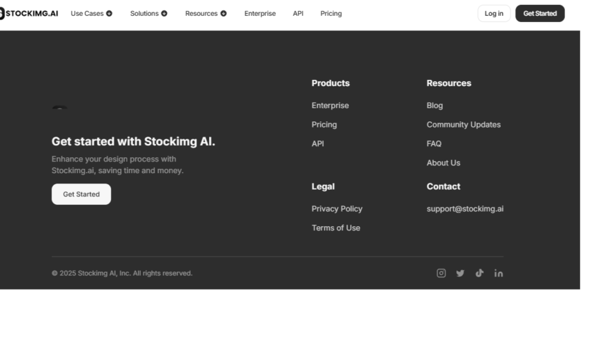Open Enterprise in the top navigation
605x364 pixels.
(x=260, y=14)
